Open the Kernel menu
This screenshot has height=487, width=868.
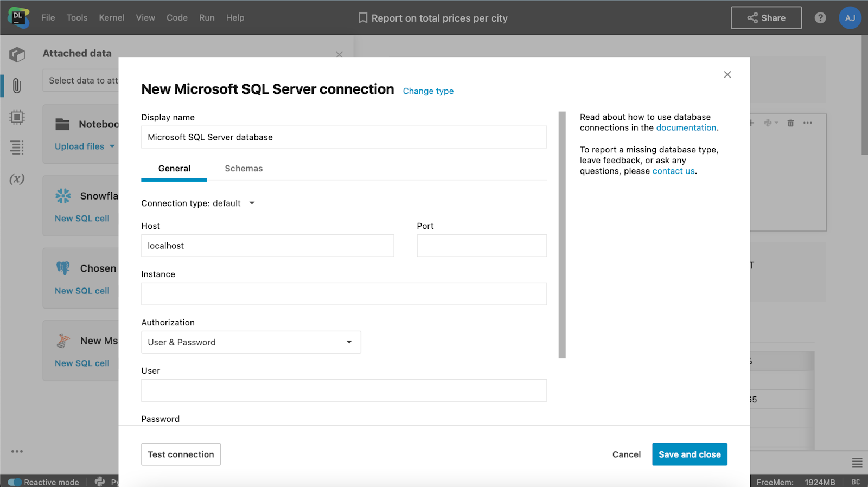pos(112,18)
